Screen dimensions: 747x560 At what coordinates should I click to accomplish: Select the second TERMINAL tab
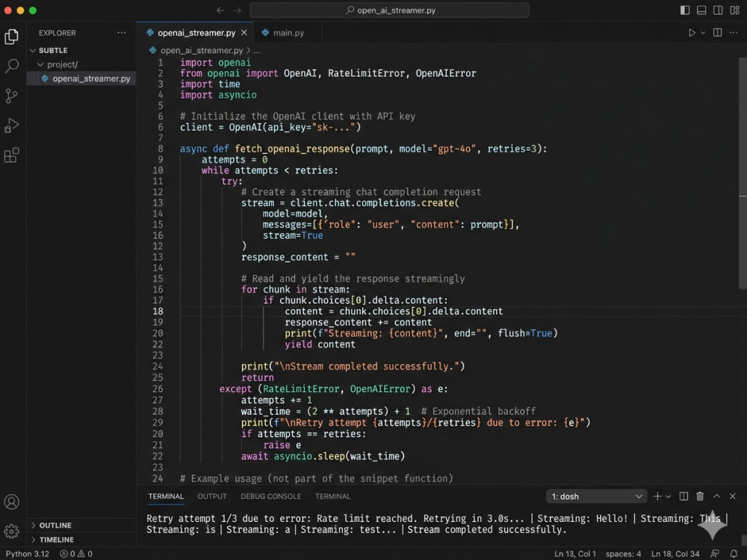coord(332,497)
